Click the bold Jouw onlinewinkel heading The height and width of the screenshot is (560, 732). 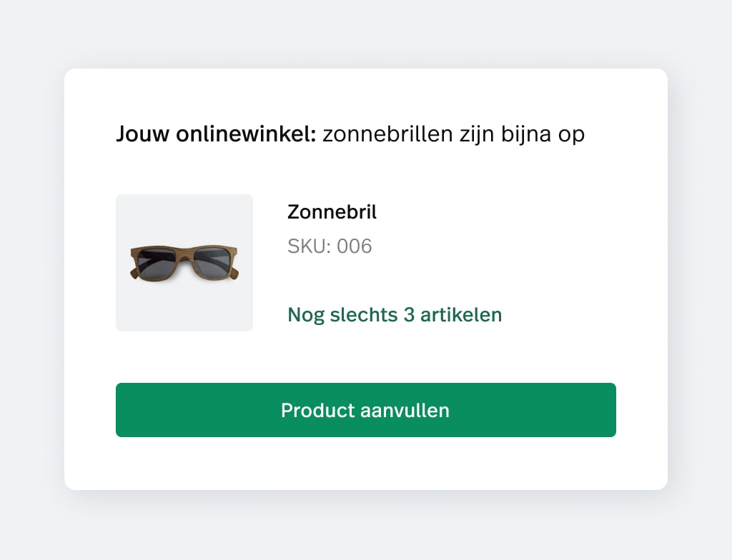216,134
